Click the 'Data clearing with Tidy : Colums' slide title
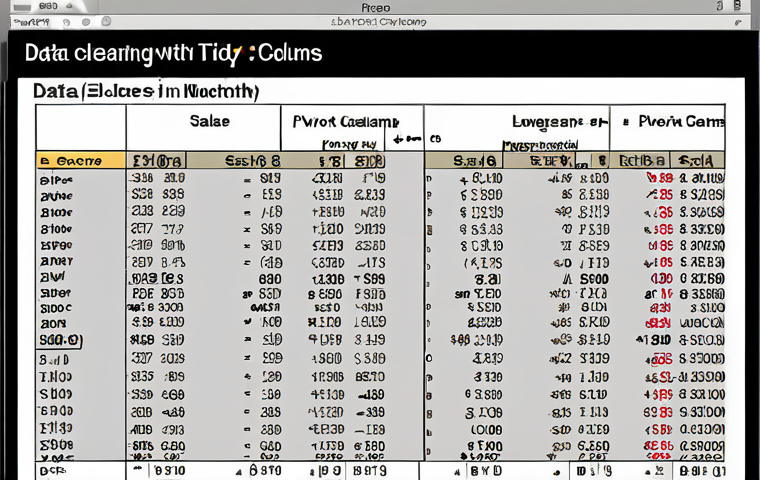This screenshot has height=480, width=760. pyautogui.click(x=174, y=53)
